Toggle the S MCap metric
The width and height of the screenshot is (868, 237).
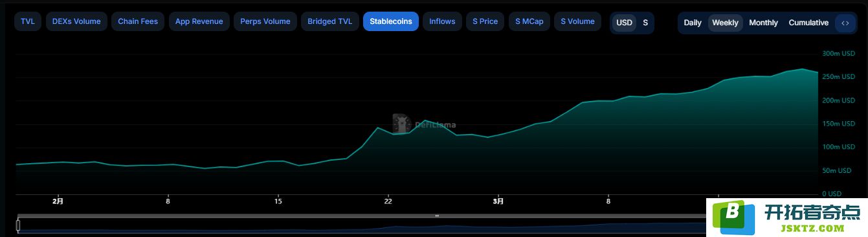coord(529,21)
